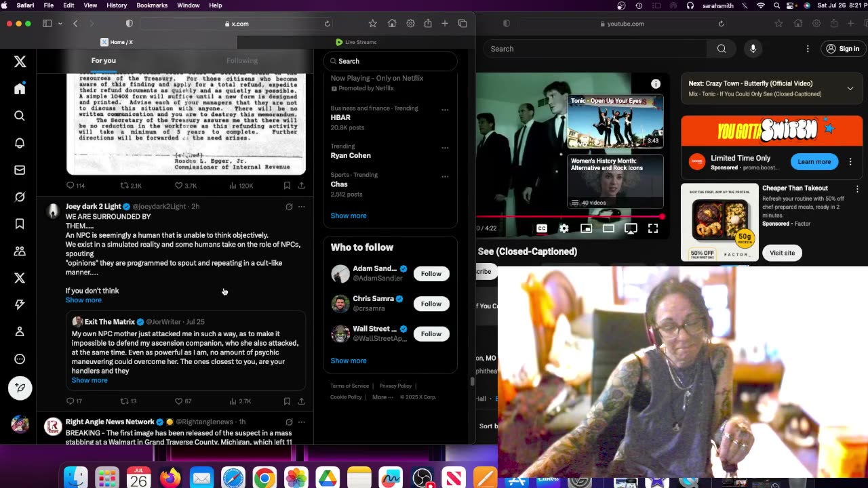
Task: Click YouTube video progress bar
Action: pyautogui.click(x=570, y=217)
